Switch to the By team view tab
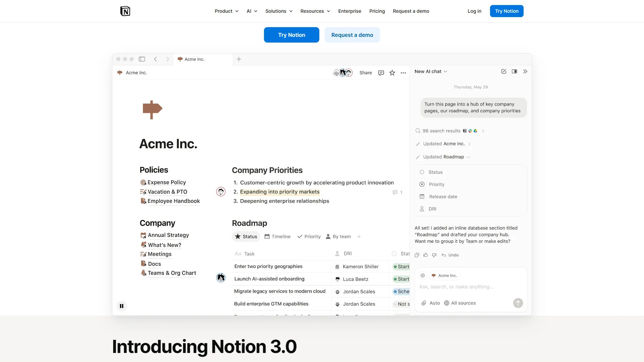The width and height of the screenshot is (644, 362). coord(338,237)
